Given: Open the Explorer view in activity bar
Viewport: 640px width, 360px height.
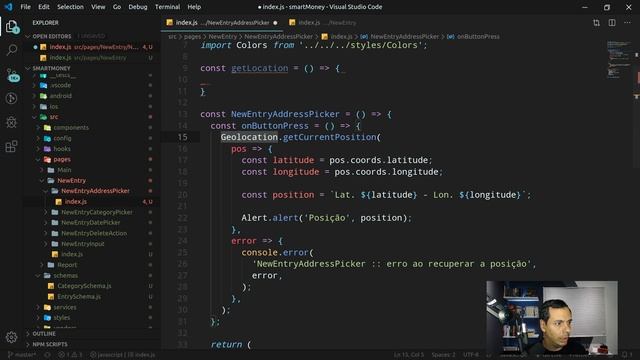Looking at the screenshot, I should (11, 27).
